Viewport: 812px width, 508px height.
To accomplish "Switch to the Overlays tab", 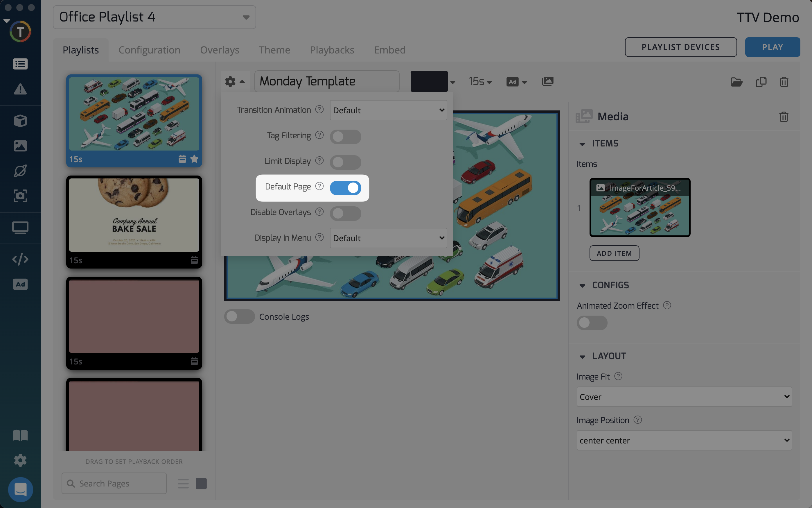I will coord(220,50).
